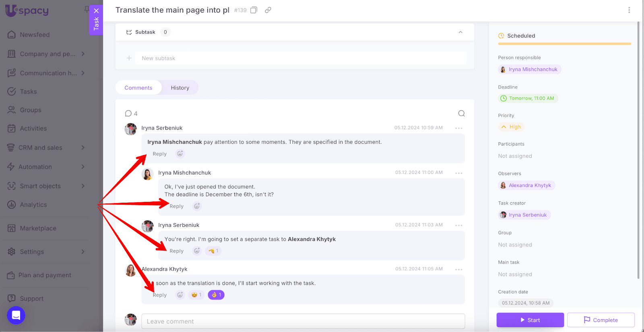This screenshot has height=332, width=644.
Task: Click the task link icon beside #139
Action: pyautogui.click(x=268, y=10)
